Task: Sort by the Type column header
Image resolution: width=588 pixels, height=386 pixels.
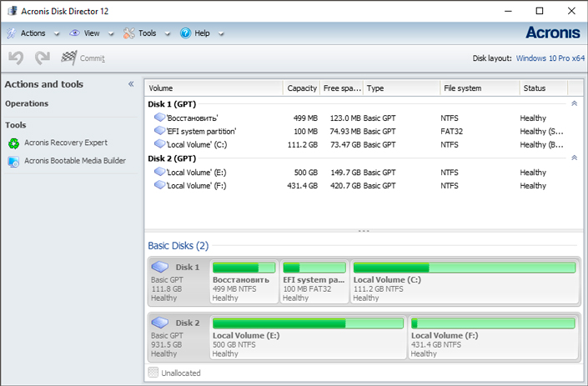Action: click(402, 88)
